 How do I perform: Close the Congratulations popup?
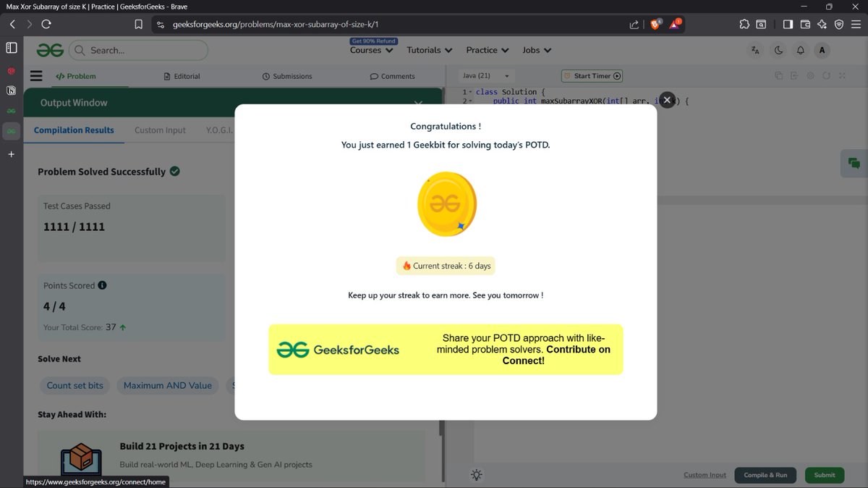667,100
